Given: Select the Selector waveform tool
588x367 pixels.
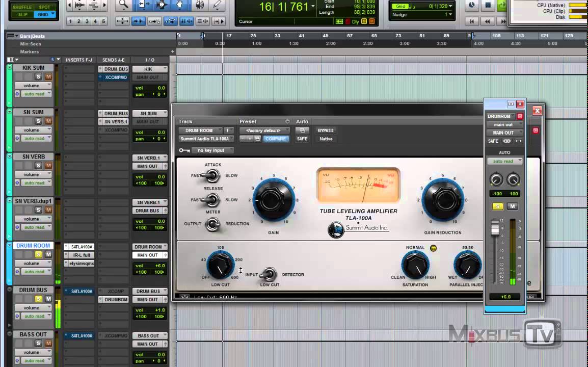Looking at the screenshot, I should click(162, 5).
